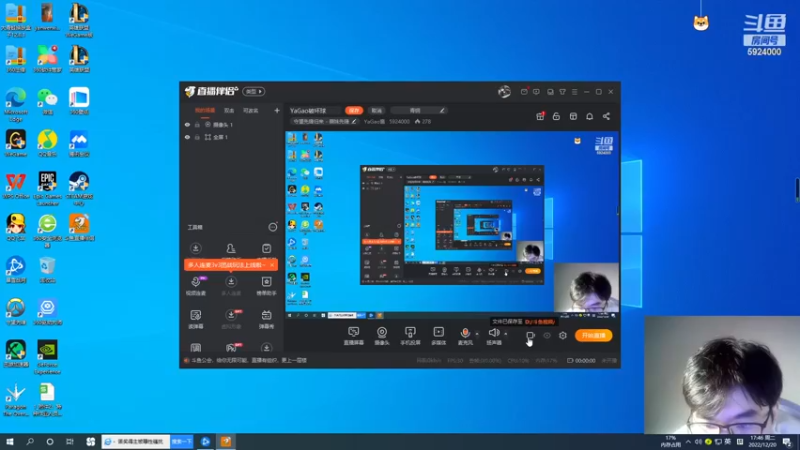This screenshot has height=450, width=800.
Task: Click the recording icon beside the eye icon
Action: point(530,335)
